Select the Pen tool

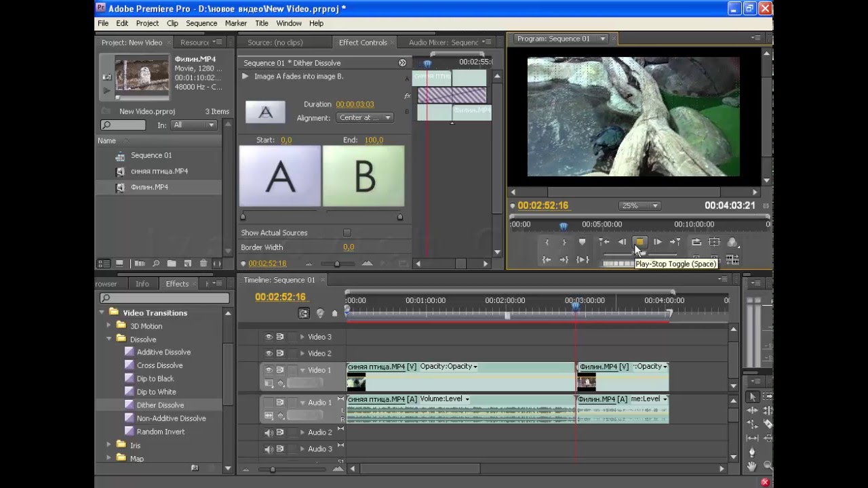coord(752,452)
